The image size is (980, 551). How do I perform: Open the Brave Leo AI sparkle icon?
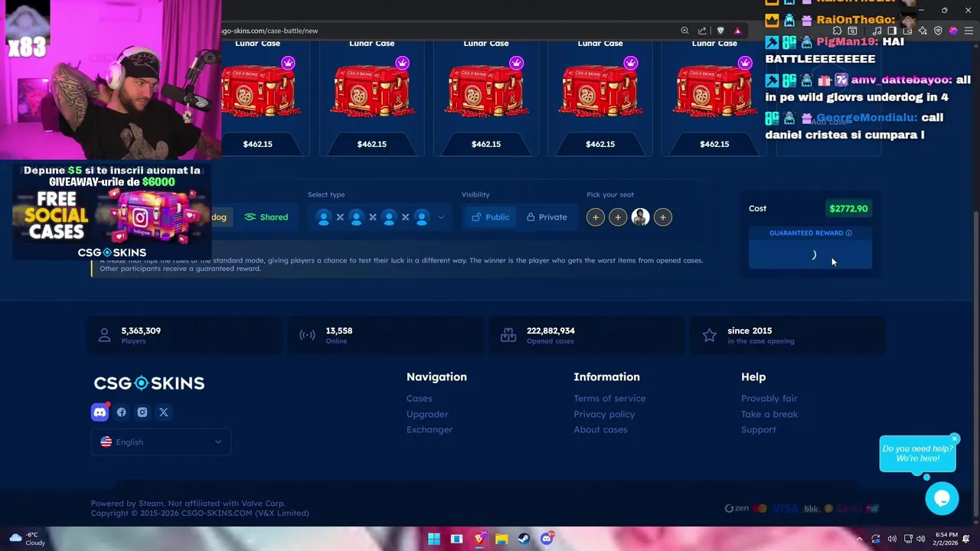point(923,31)
